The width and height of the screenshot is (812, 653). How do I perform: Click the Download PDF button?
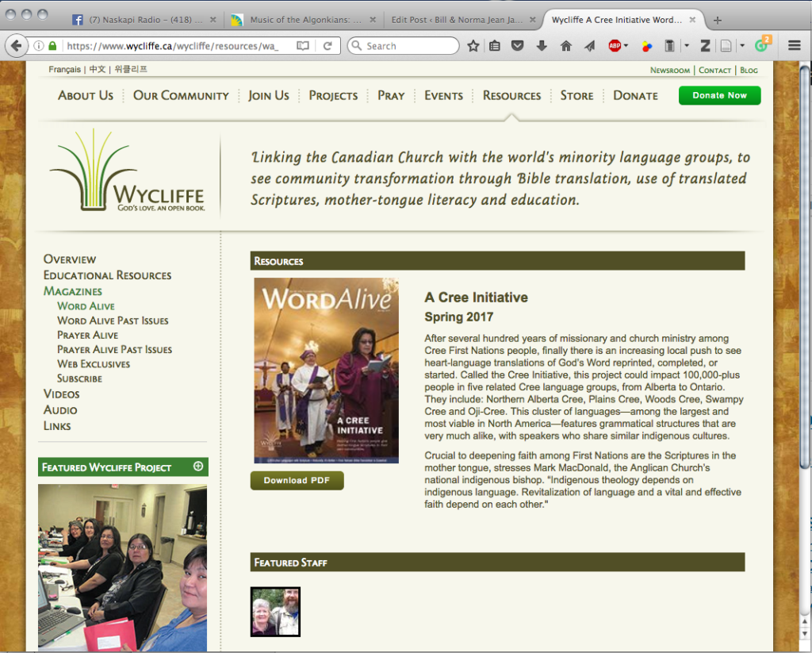pos(297,480)
